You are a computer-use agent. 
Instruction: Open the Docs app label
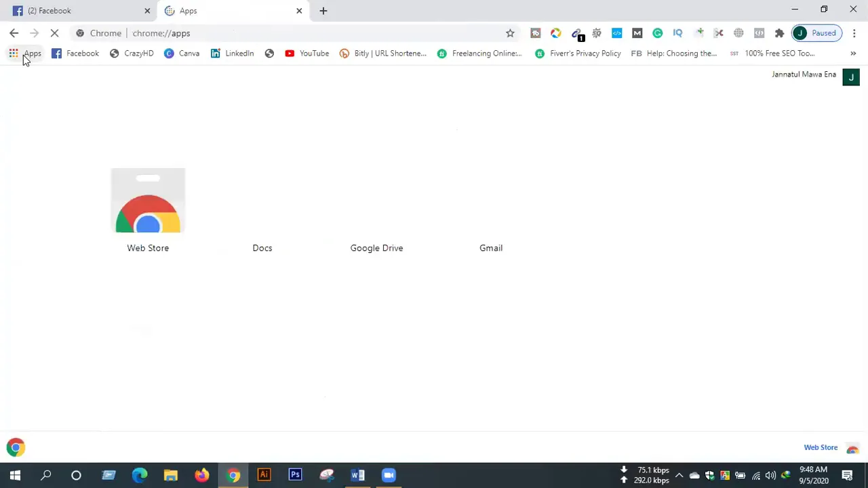coord(262,248)
